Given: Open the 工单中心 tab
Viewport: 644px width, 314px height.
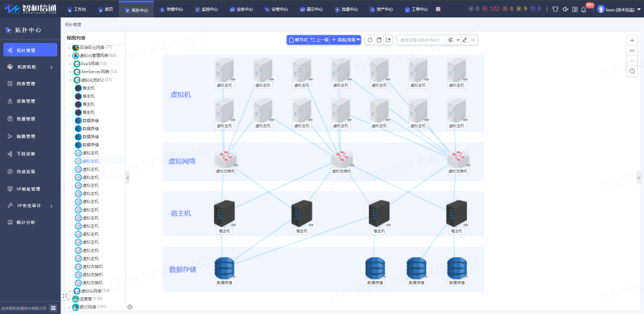Looking at the screenshot, I should 416,9.
